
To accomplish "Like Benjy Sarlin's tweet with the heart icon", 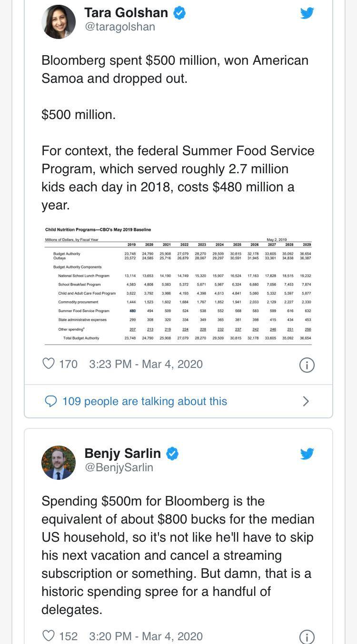I will coord(49,636).
